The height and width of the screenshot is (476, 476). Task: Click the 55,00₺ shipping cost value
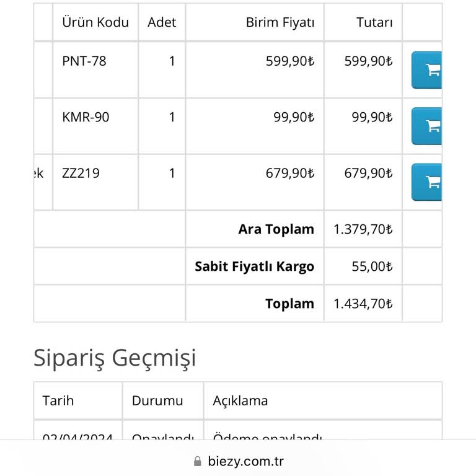[372, 267]
